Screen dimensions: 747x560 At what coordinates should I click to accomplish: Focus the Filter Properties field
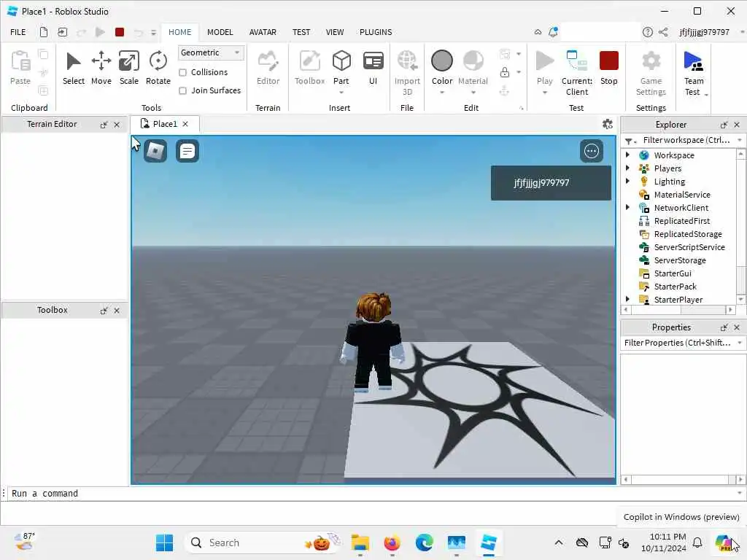(678, 343)
